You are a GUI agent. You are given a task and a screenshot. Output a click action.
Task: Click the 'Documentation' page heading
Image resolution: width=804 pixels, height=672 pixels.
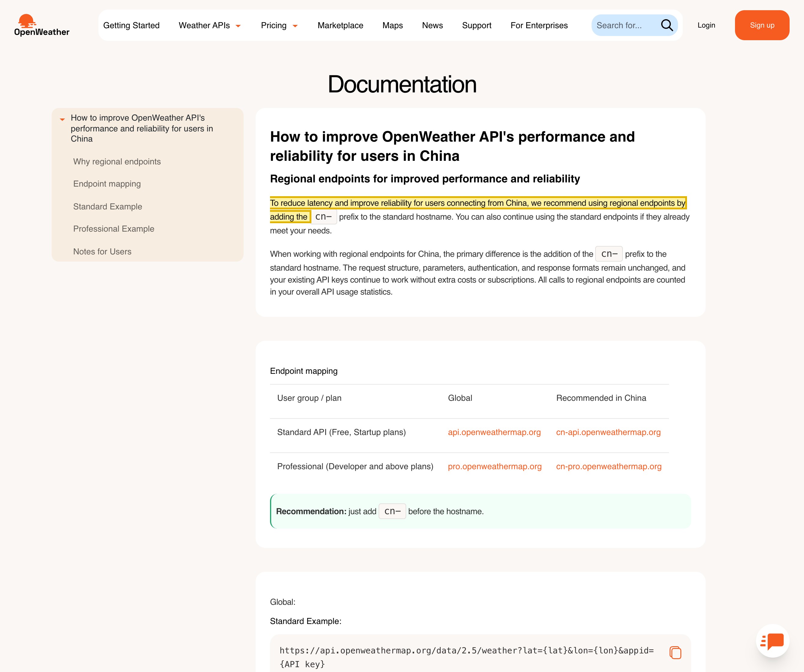(402, 84)
